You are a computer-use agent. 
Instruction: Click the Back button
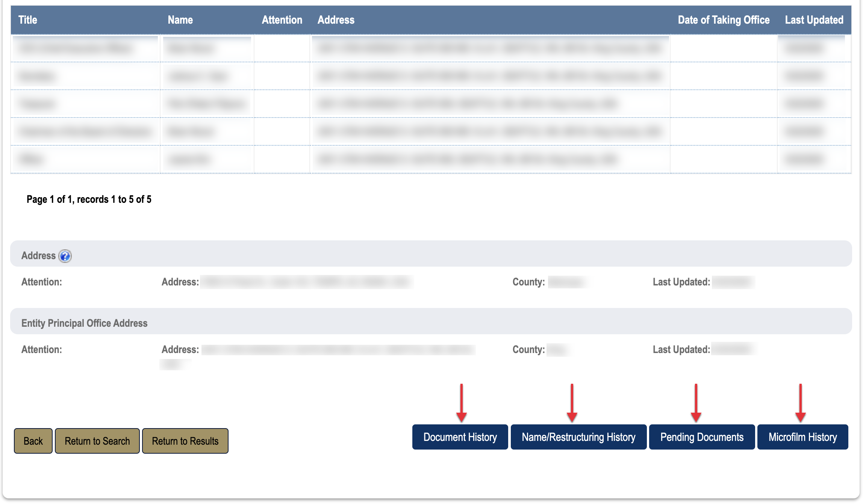click(33, 441)
